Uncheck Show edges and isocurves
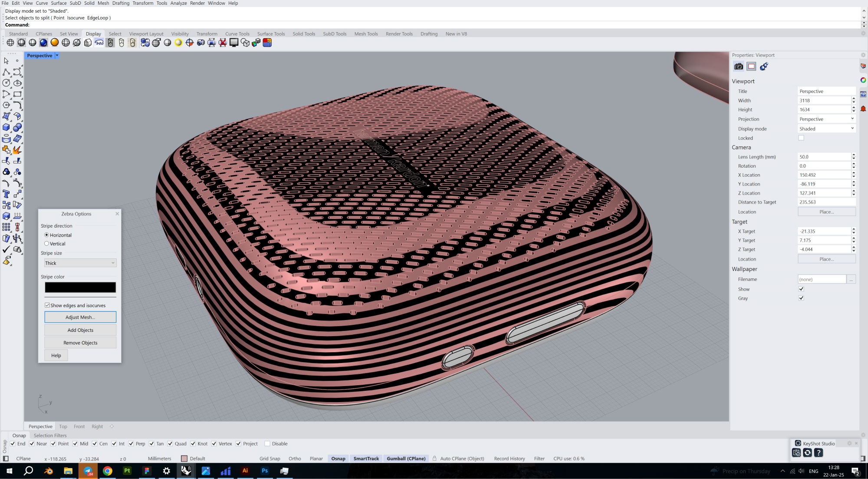The width and height of the screenshot is (868, 479). pos(47,305)
